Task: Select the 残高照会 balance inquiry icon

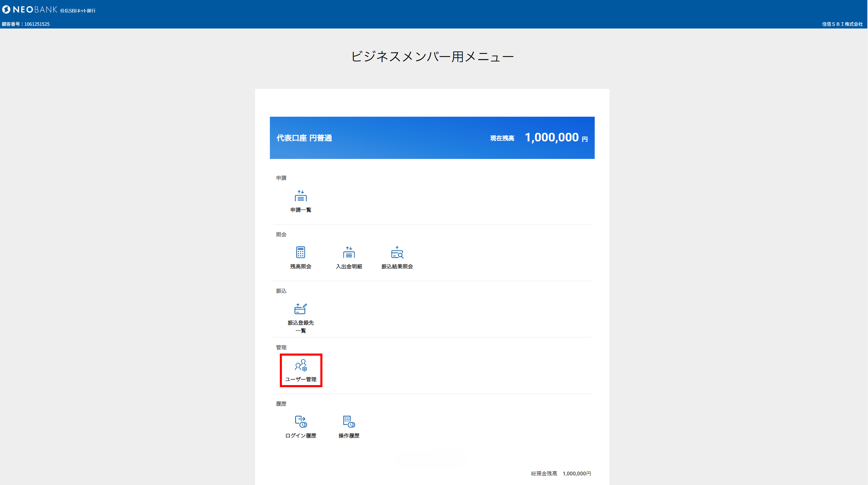Action: point(300,257)
